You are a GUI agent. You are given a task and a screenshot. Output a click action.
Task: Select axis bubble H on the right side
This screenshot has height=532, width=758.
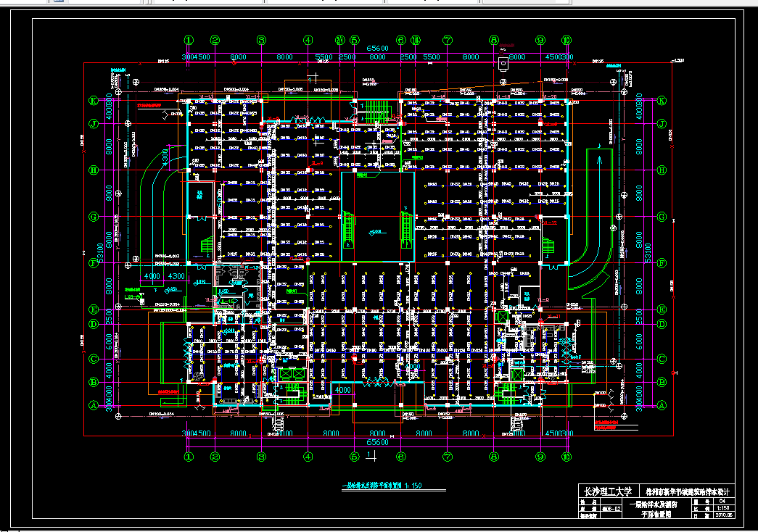[662, 170]
